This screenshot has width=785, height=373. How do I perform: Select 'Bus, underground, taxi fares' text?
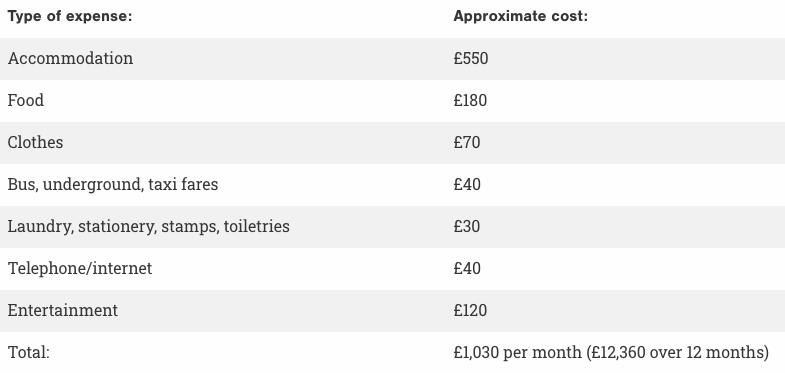tap(113, 184)
